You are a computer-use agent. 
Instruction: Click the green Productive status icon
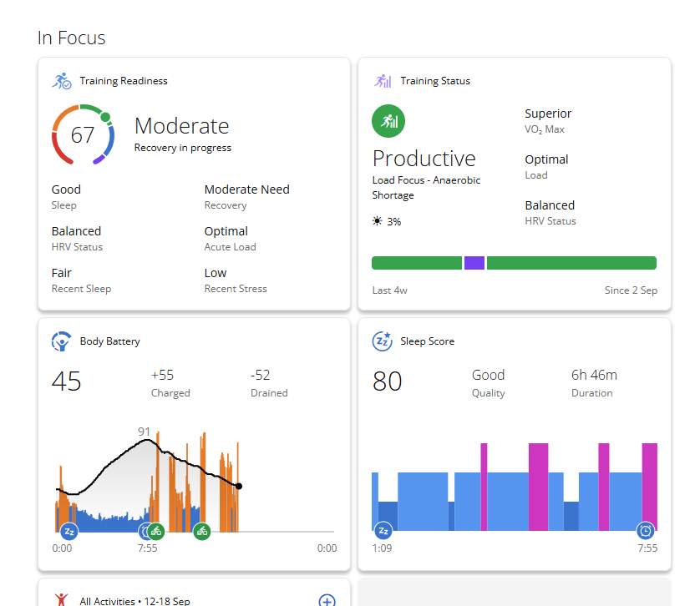pyautogui.click(x=388, y=122)
